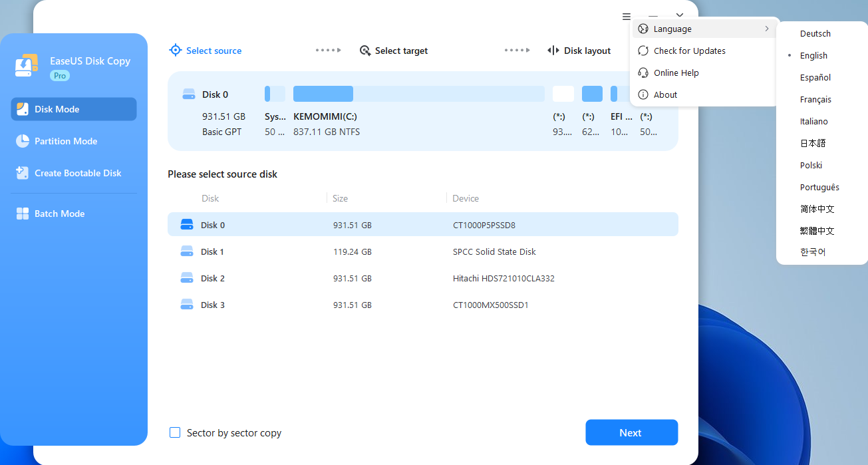Switch language to Français
Screen dimensions: 868x465
[815, 99]
